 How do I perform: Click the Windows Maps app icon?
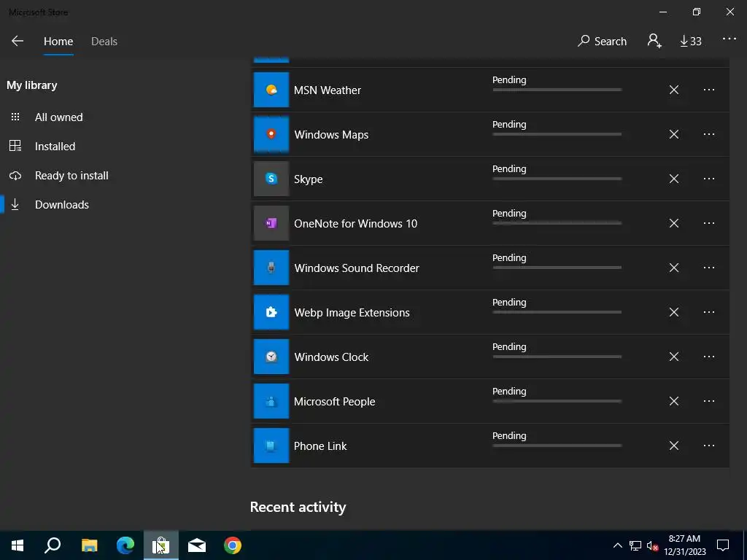tap(271, 134)
